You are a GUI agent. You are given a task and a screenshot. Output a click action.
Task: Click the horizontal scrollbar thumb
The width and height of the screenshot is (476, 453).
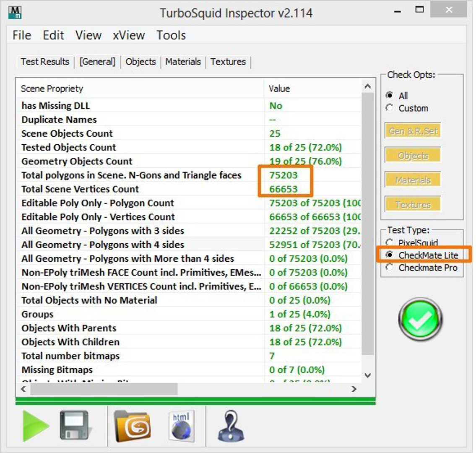[104, 389]
